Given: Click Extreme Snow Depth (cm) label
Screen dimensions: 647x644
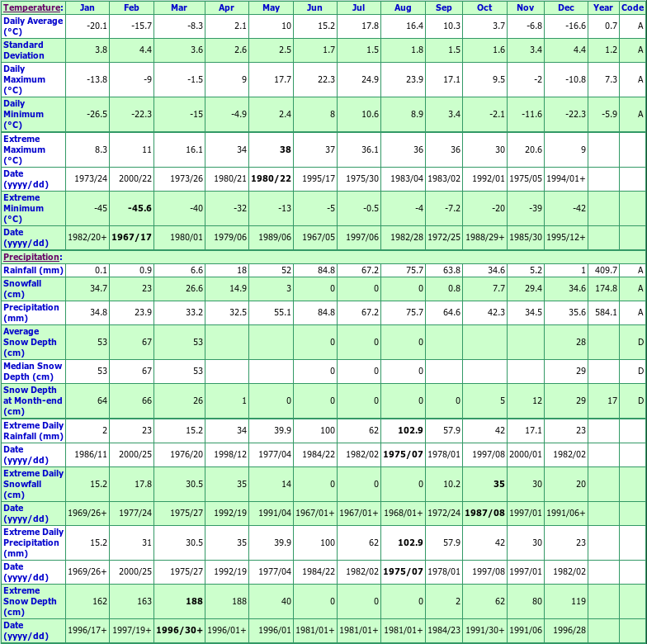Looking at the screenshot, I should tap(30, 601).
